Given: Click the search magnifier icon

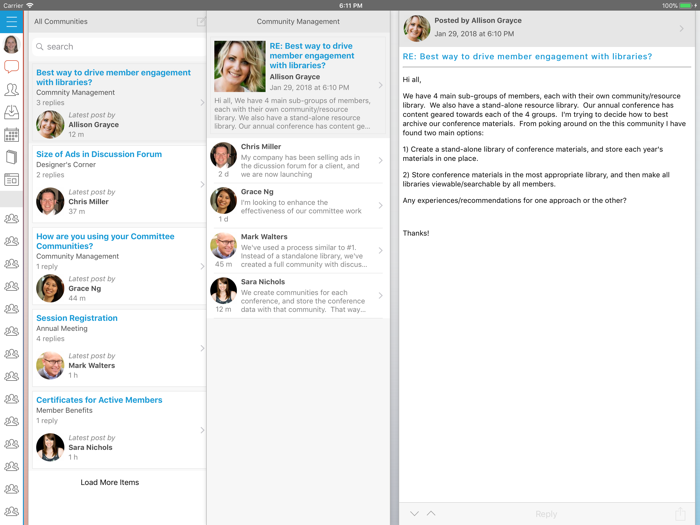Looking at the screenshot, I should click(x=40, y=46).
